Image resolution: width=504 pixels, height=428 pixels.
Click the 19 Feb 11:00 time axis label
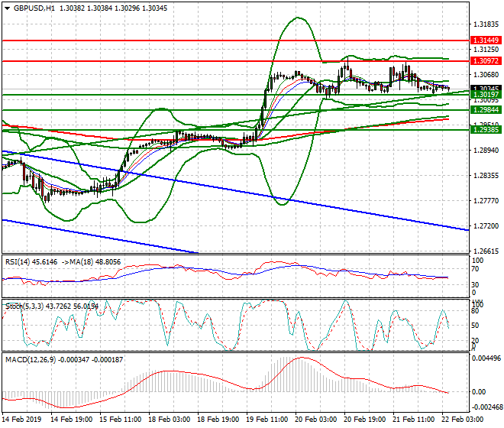267,420
